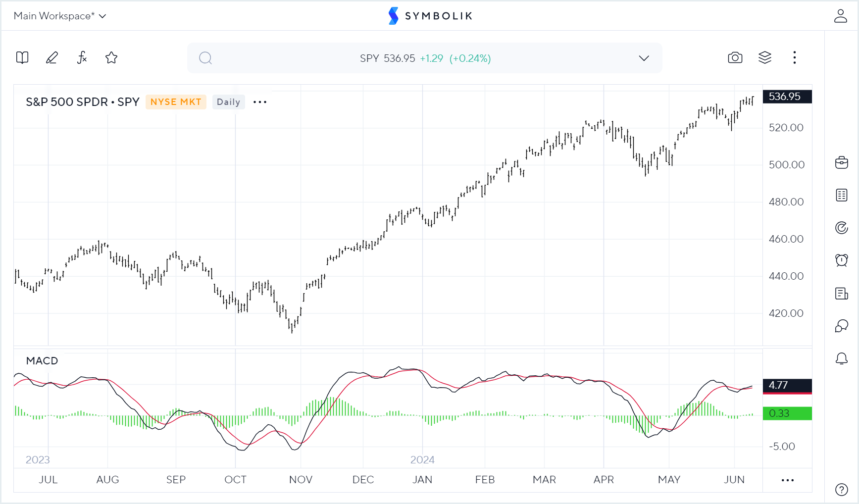Image resolution: width=859 pixels, height=504 pixels.
Task: Click the +1.29 price change value
Action: tap(432, 58)
